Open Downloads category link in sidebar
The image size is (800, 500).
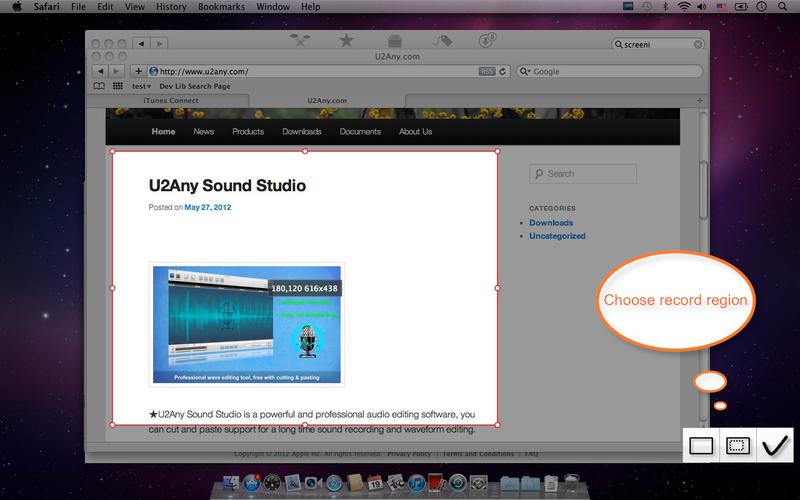tap(551, 223)
